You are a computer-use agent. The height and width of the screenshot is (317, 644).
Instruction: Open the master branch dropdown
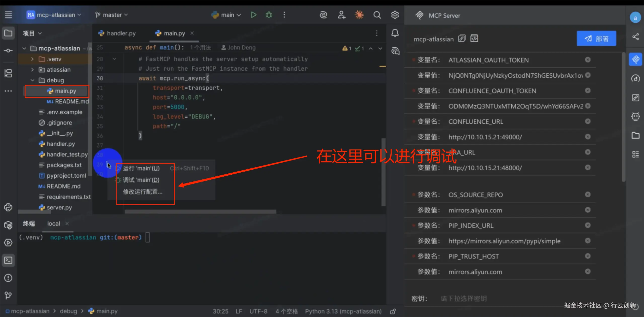(x=111, y=15)
